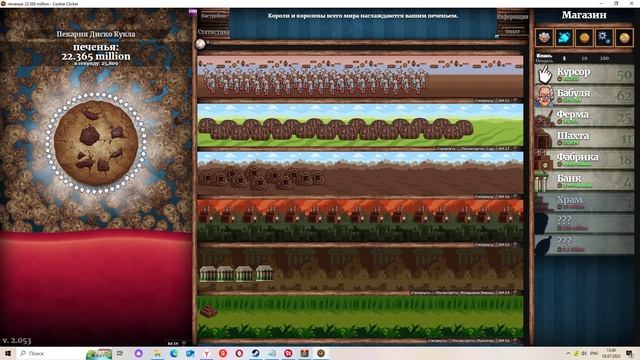
Task: Click the version label v. 2.053
Action: [16, 340]
